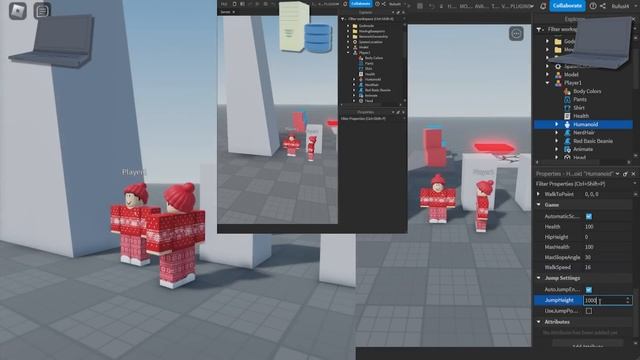This screenshot has height=360, width=640.
Task: Open the MO... tab in right Studio toolbar
Action: coord(465,6)
